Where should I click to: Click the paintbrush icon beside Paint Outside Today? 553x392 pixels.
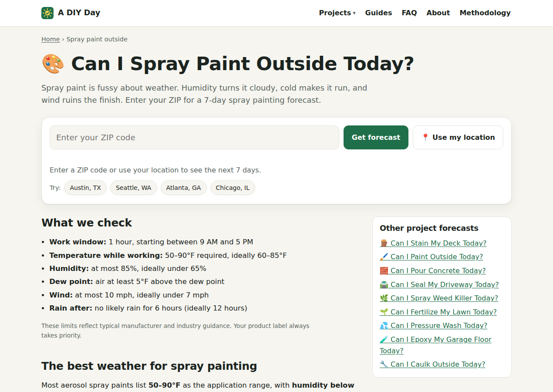[x=384, y=257]
